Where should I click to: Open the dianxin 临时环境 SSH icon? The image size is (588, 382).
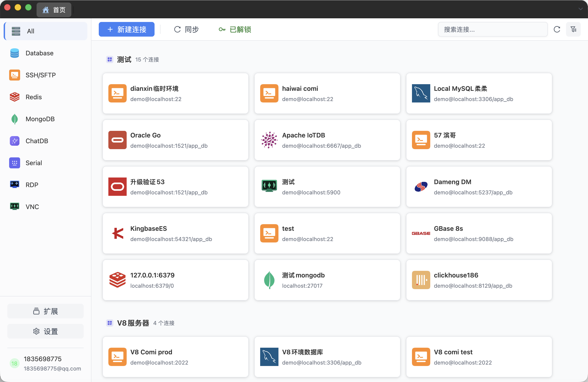pos(117,94)
